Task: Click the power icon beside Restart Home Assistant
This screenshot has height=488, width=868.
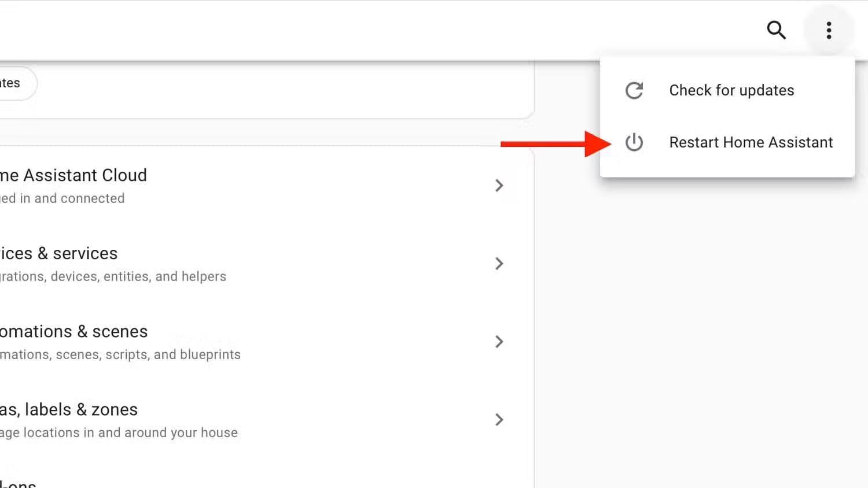Action: pos(634,142)
